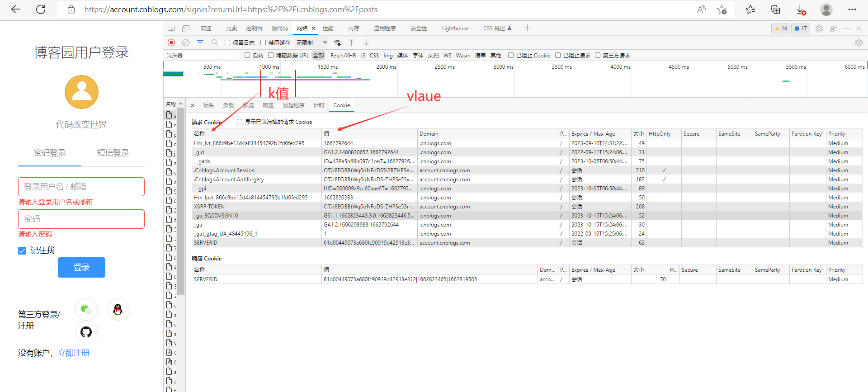Clear the network log

(186, 43)
